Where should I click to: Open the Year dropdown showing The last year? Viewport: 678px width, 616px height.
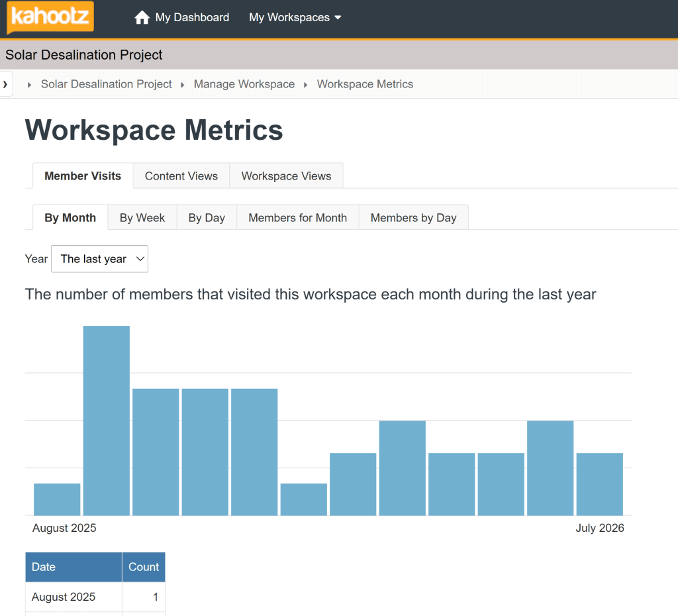99,259
